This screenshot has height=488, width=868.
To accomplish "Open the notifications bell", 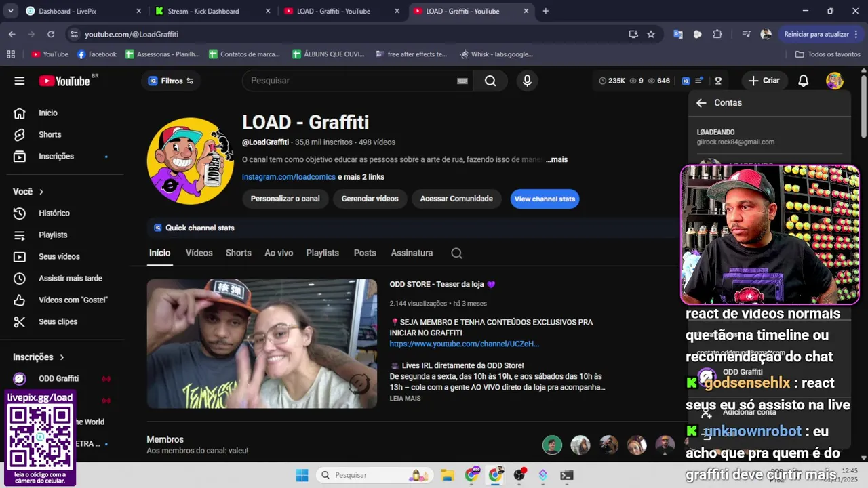I will pos(804,81).
